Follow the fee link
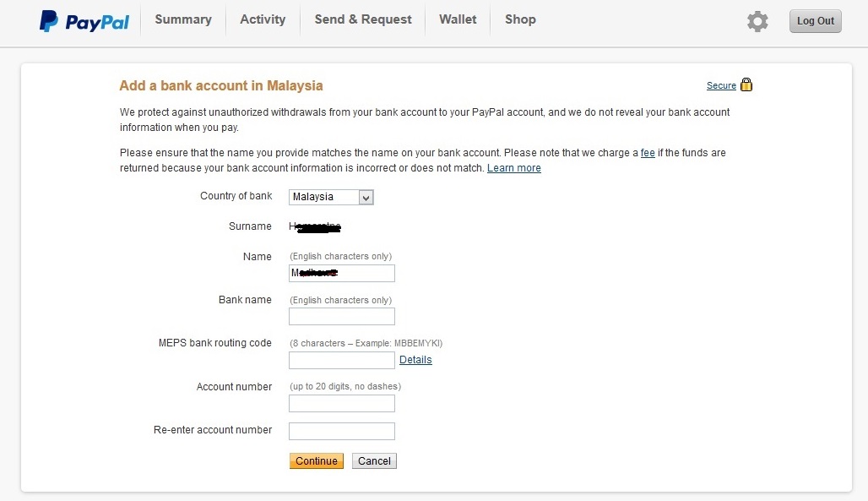868x501 pixels. (x=648, y=152)
